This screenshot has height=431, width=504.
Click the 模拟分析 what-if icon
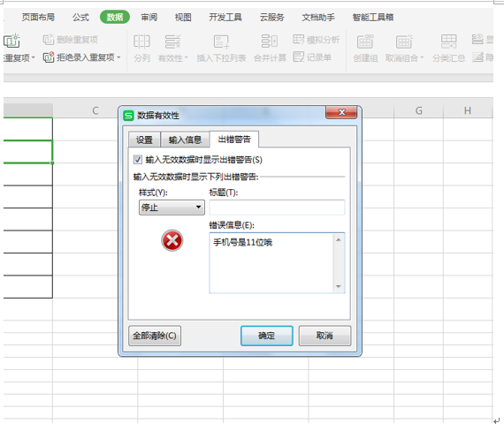pyautogui.click(x=298, y=39)
